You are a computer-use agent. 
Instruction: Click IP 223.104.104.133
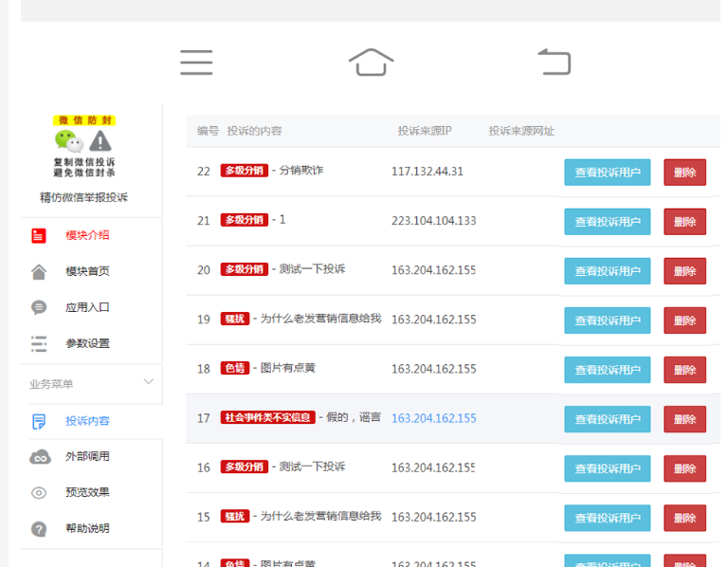click(433, 221)
